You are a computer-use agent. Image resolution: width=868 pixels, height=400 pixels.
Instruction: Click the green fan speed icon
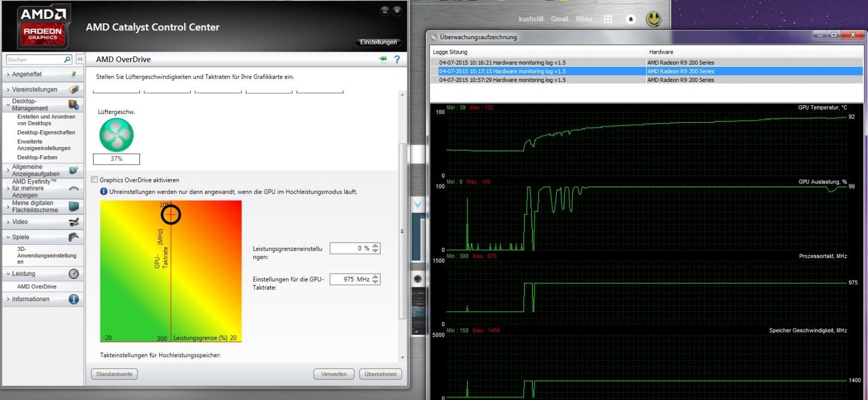tap(116, 135)
